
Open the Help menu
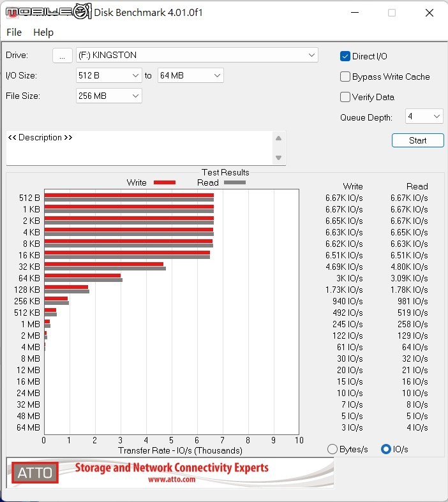[43, 33]
